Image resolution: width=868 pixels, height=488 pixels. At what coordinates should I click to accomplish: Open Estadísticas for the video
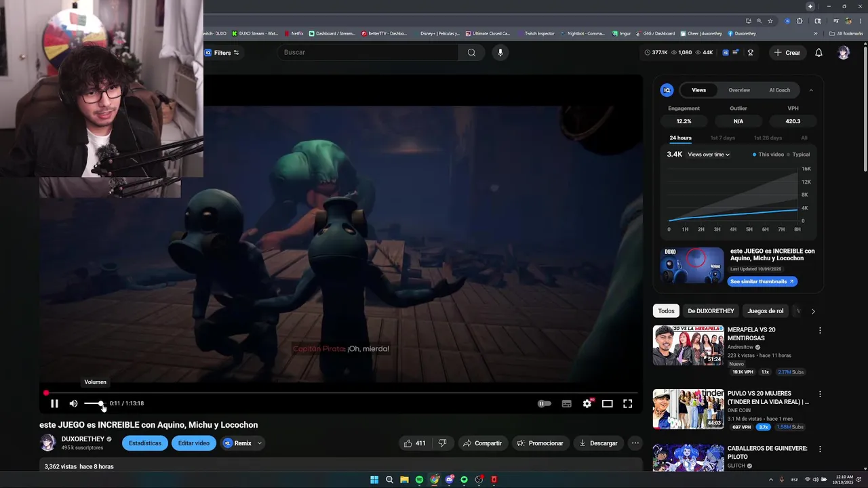coord(145,443)
